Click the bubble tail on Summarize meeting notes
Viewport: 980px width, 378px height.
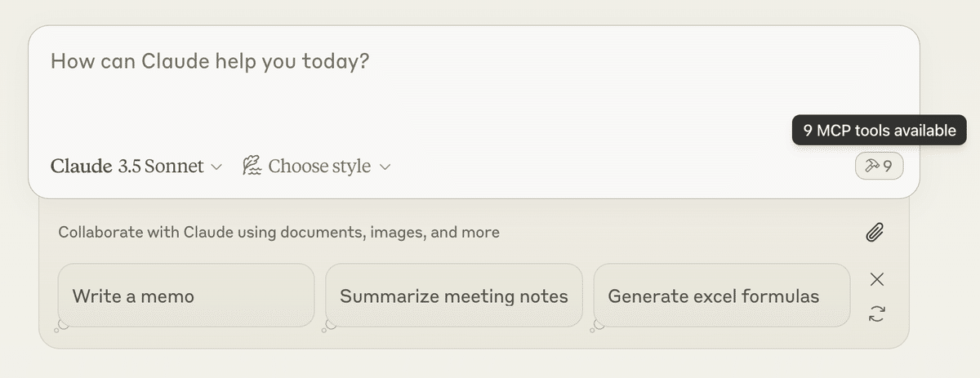328,326
